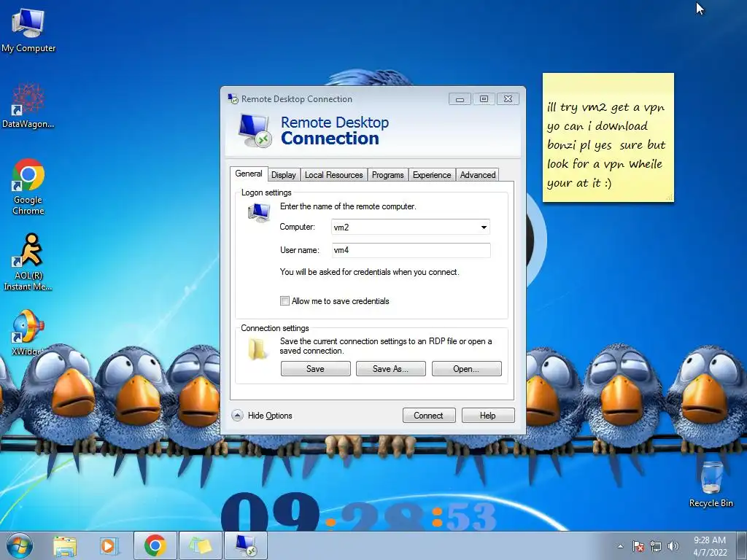Show hidden tray icons arrow
The width and height of the screenshot is (747, 560).
click(620, 546)
